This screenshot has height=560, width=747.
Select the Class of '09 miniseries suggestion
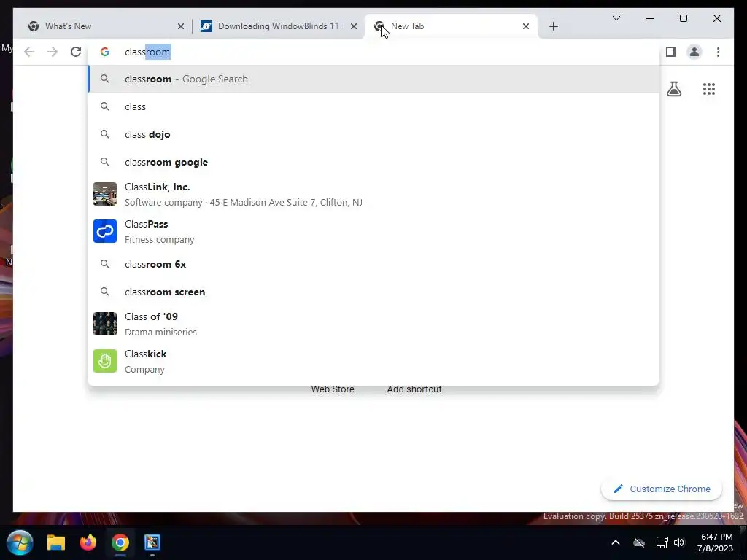[373, 324]
